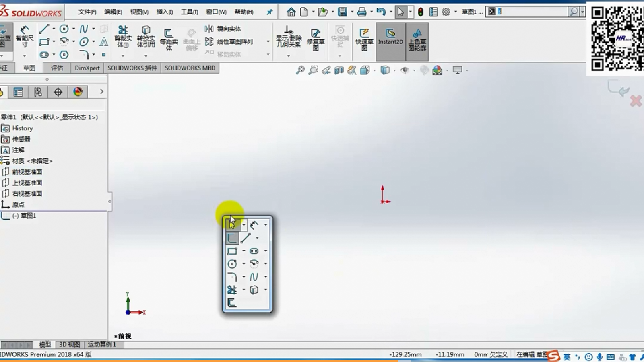Expand the FeatureManager tabs with right chevron
The width and height of the screenshot is (644, 362).
pos(101,92)
